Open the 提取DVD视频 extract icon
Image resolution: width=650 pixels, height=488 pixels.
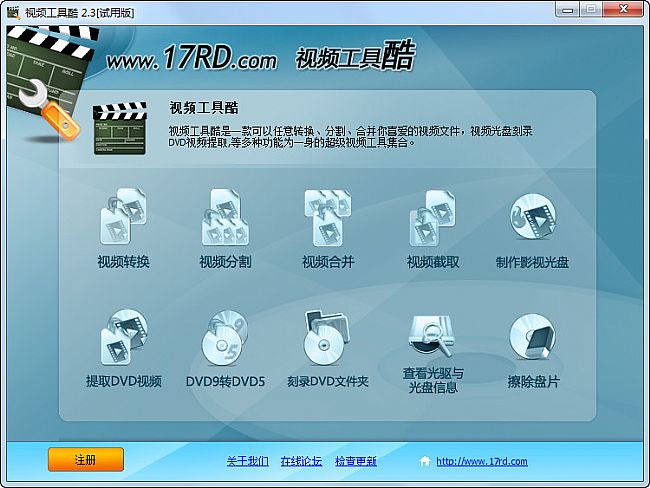click(124, 337)
